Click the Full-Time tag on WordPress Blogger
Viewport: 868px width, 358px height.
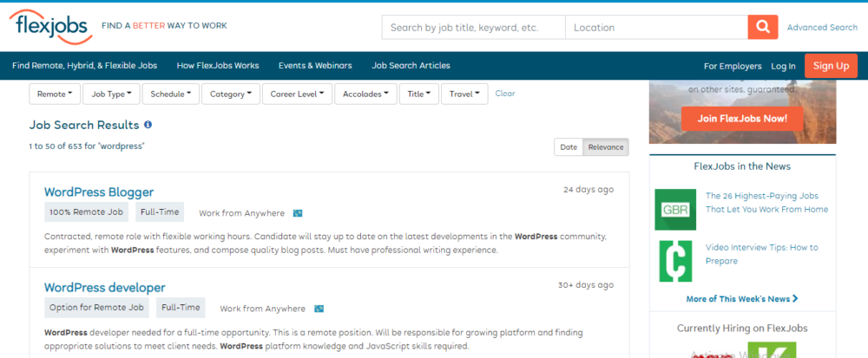pyautogui.click(x=160, y=212)
